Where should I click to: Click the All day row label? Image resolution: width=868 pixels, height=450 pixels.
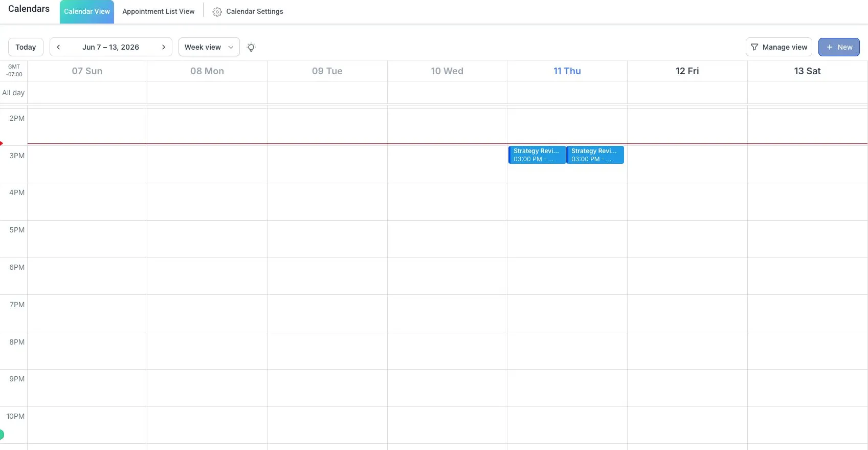(13, 93)
